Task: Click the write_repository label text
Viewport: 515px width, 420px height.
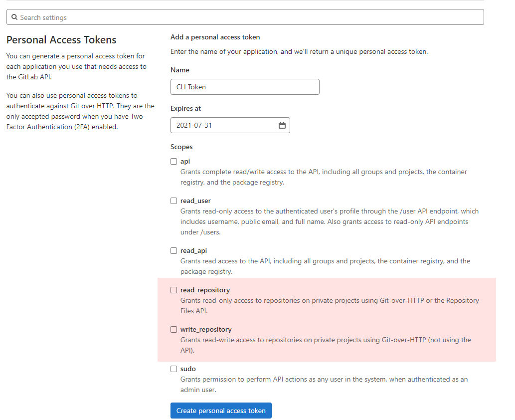Action: pos(206,329)
